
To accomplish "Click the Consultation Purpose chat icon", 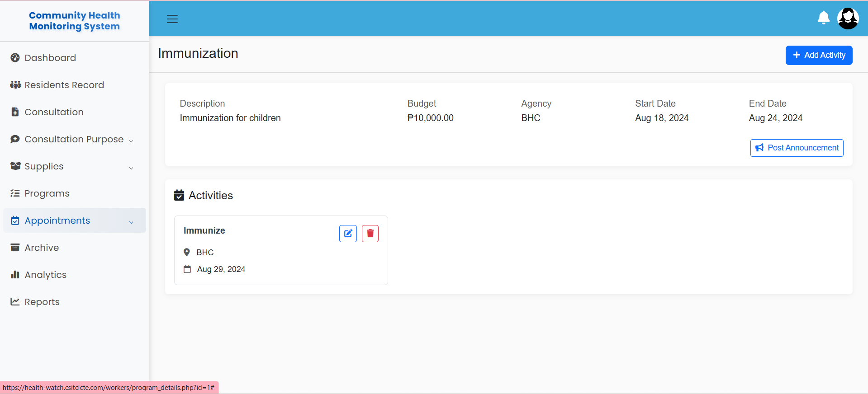I will pos(15,139).
